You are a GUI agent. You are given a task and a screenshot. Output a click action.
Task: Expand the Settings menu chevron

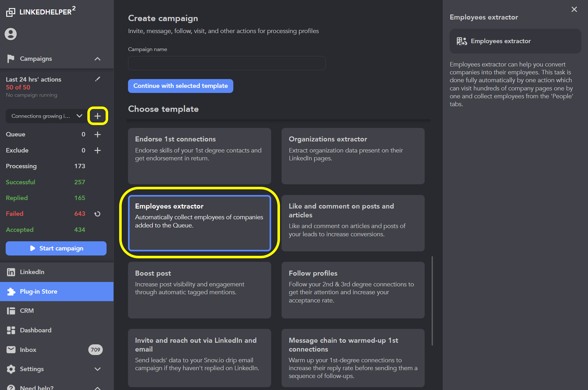97,369
